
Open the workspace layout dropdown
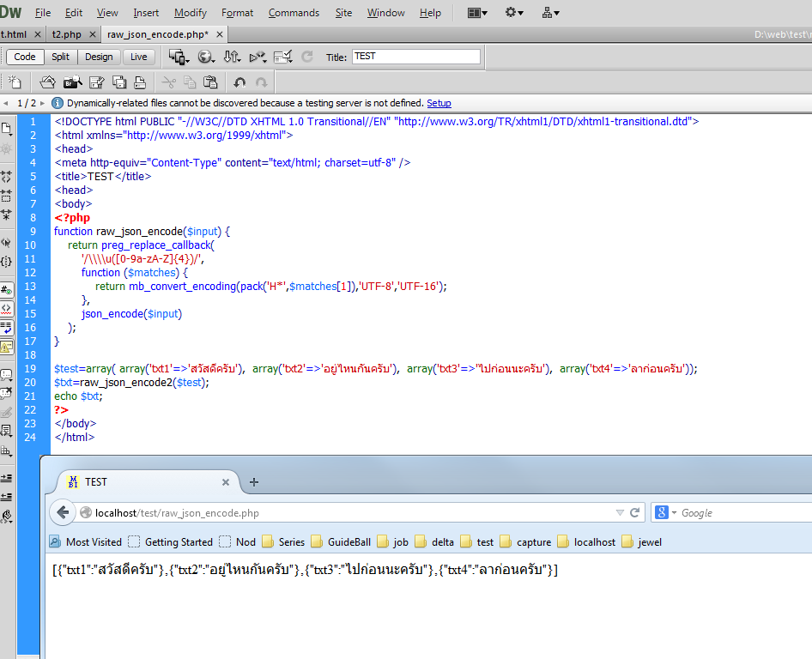pyautogui.click(x=477, y=13)
